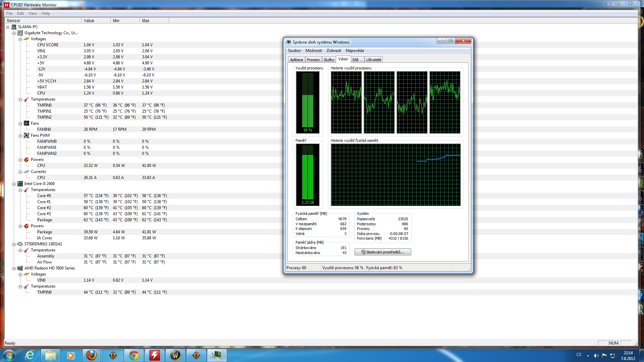Click the Gigabyte Technology motherboard icon
Screen dimensions: 644x362
tap(20, 33)
